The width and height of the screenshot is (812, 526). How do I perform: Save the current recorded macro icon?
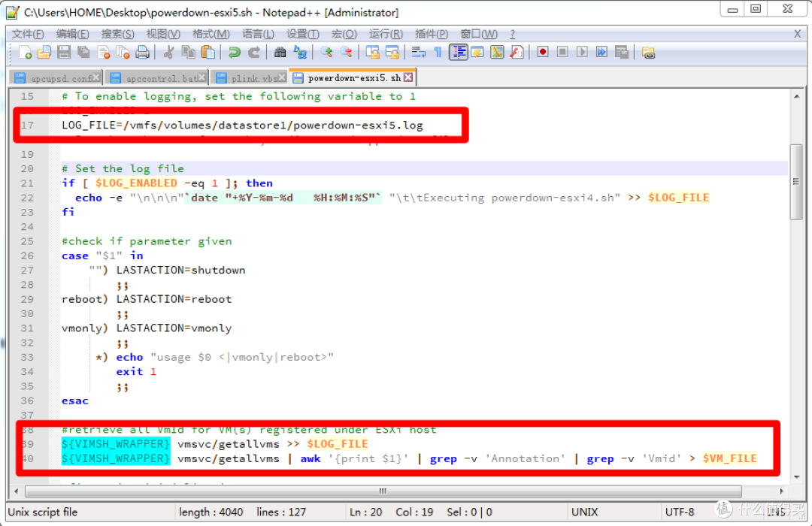622,52
